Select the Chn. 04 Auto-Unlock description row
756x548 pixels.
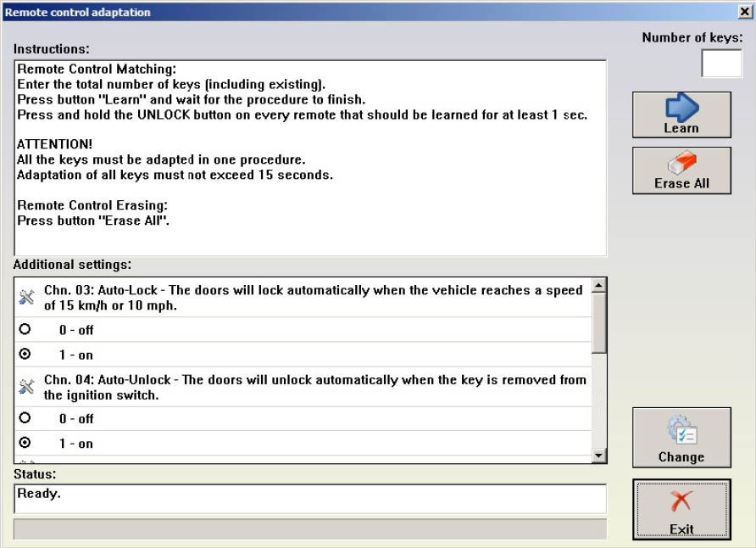tap(314, 387)
